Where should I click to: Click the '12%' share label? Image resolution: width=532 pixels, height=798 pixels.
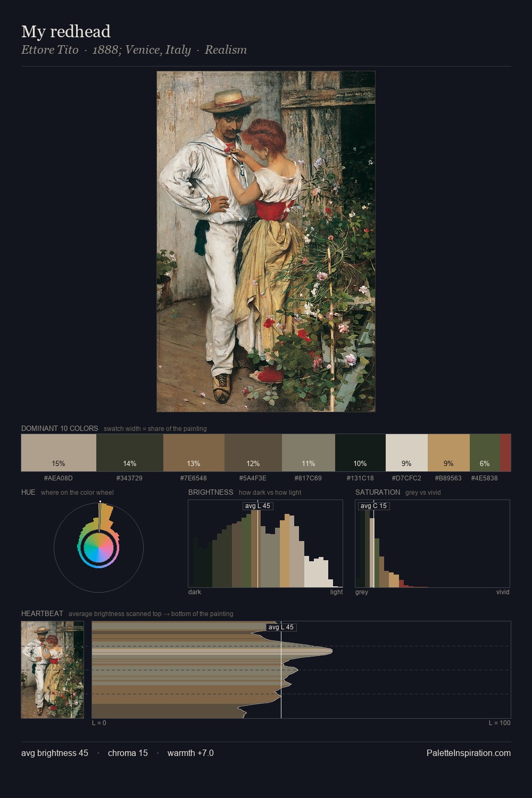[x=253, y=464]
